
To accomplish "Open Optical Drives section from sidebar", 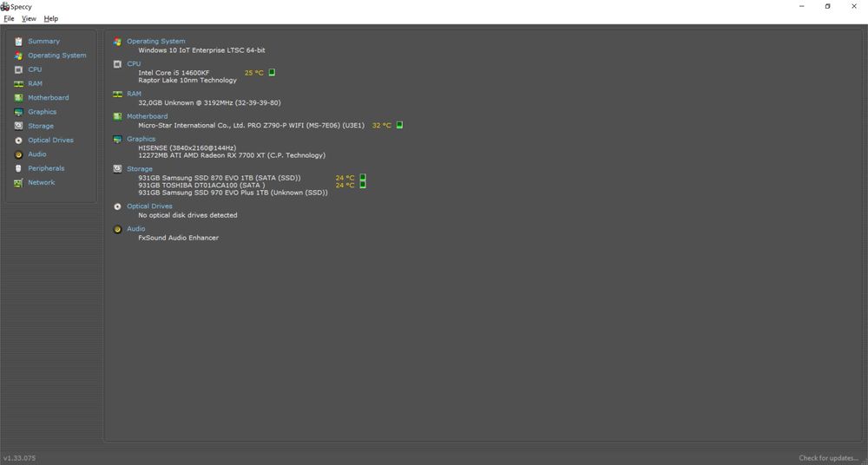I will (x=50, y=140).
